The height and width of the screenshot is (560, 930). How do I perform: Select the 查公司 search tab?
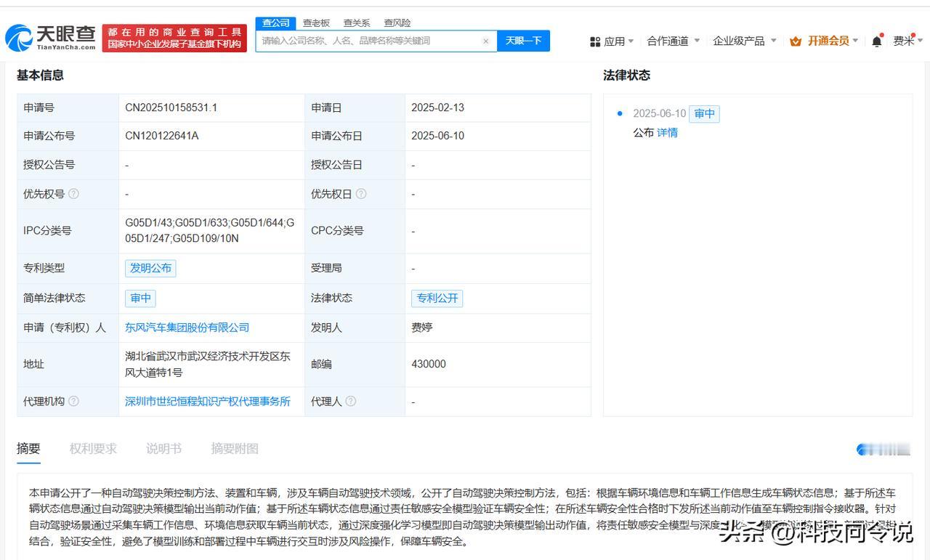(276, 23)
